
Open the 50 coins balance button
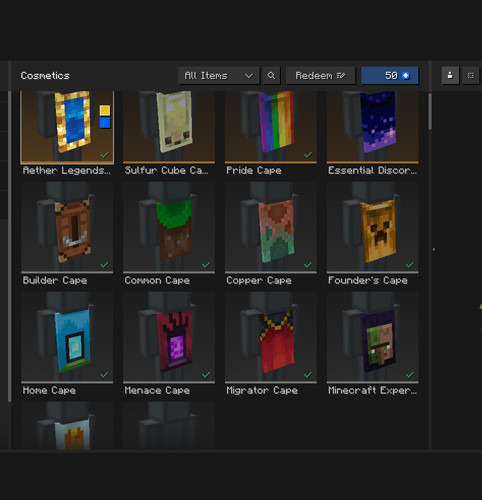[390, 76]
